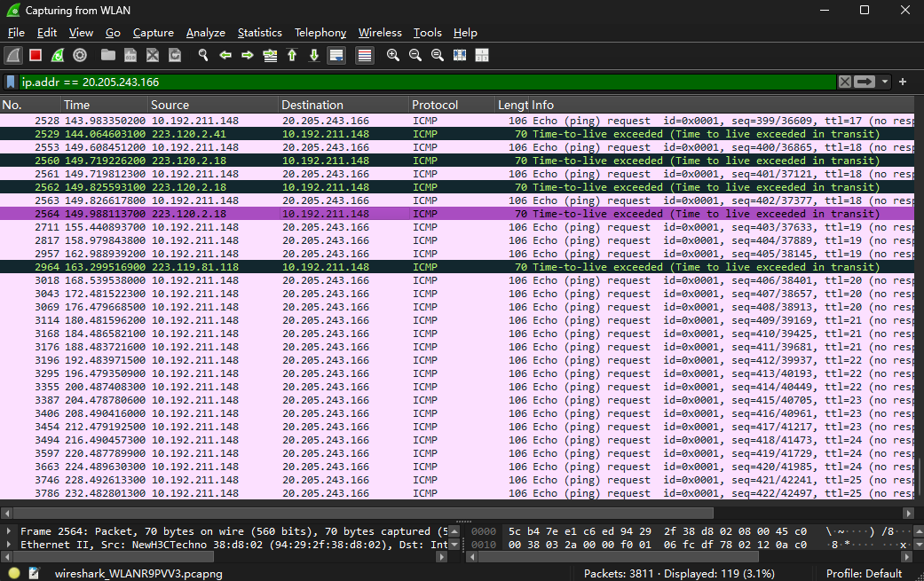Expand the Frame 2564 details tree
Screen dimensions: 924x581
(x=8, y=531)
